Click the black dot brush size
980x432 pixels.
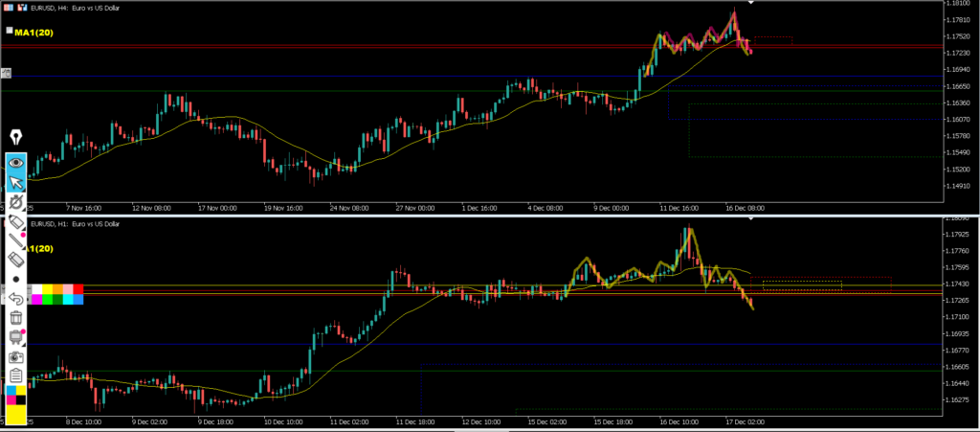[15, 279]
